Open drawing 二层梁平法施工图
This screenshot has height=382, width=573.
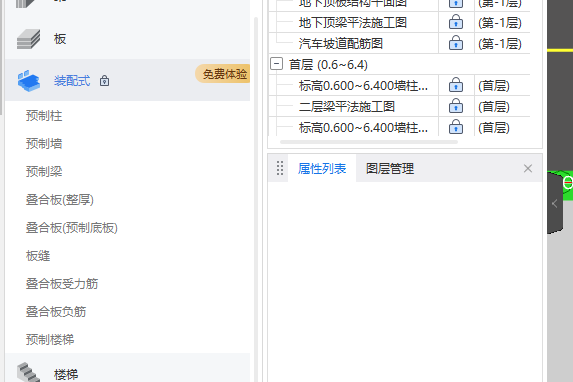(x=347, y=107)
